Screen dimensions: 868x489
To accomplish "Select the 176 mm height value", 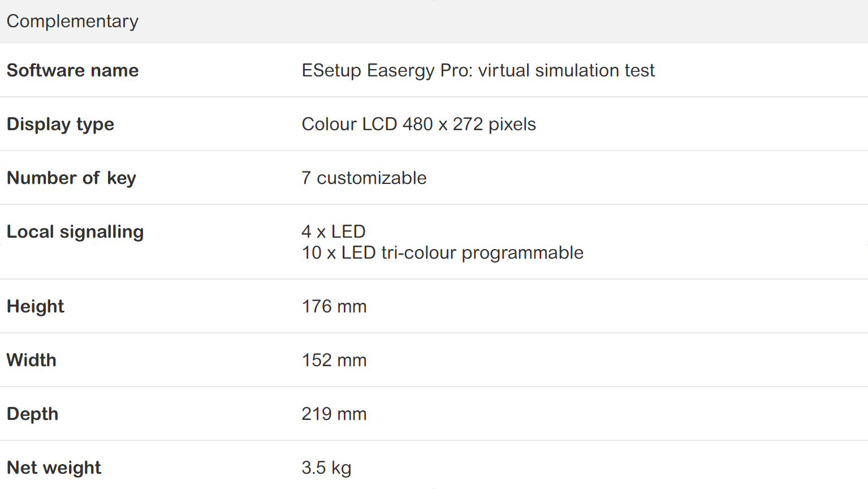I will click(x=334, y=306).
